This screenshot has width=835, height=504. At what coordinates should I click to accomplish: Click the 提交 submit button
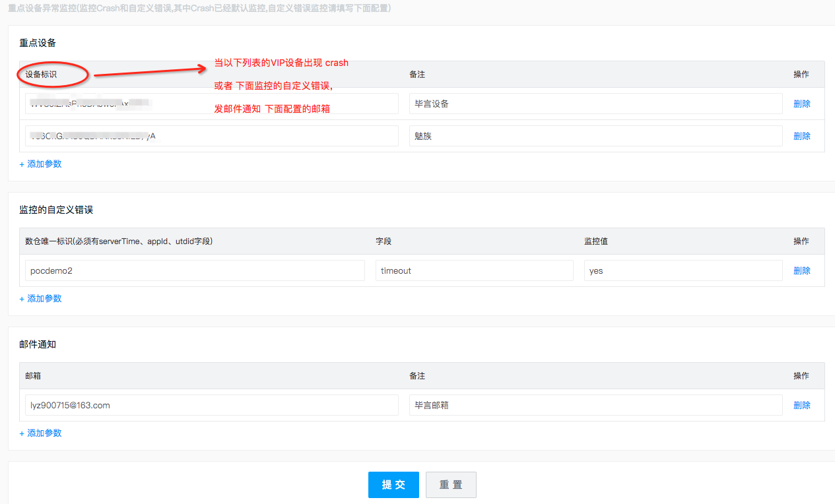pos(393,485)
